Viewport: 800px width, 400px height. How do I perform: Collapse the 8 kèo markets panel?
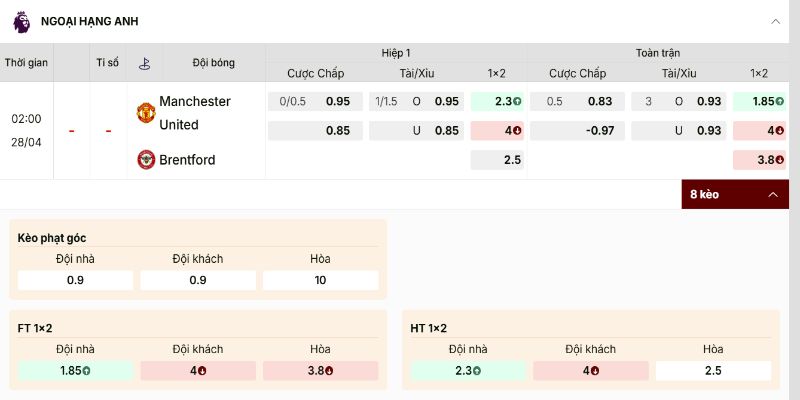pos(771,194)
